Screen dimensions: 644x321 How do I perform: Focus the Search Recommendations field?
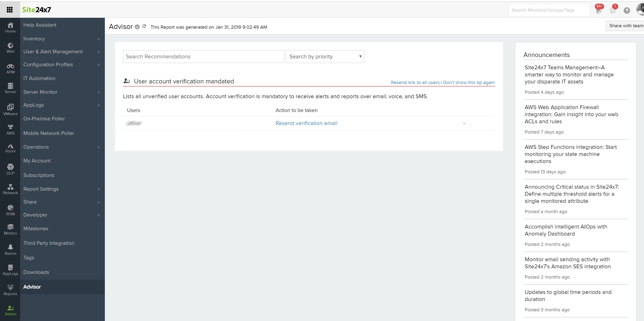click(x=203, y=57)
